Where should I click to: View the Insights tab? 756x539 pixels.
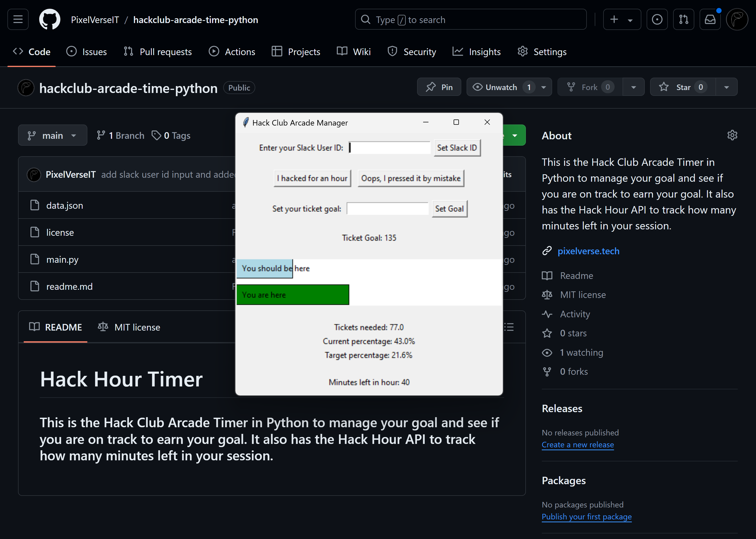(x=476, y=52)
